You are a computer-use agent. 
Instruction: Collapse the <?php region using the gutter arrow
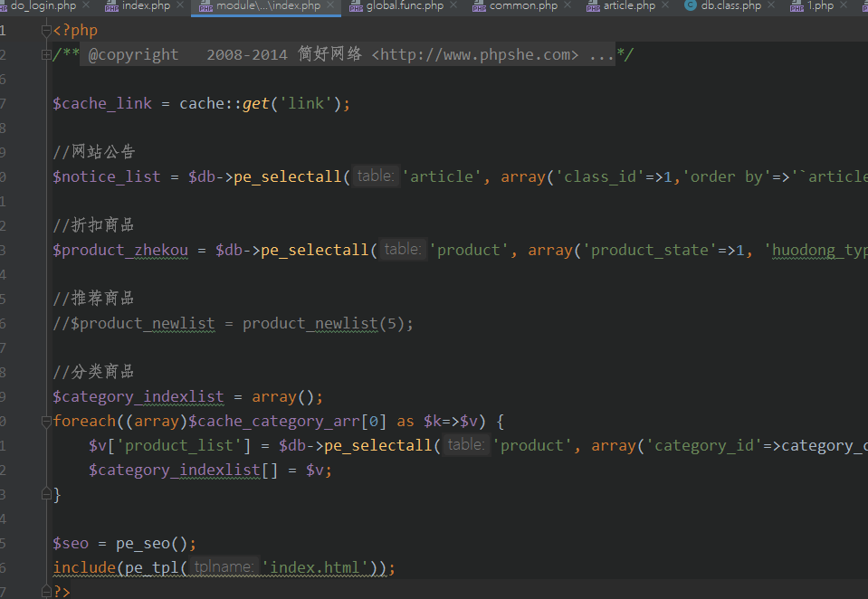(46, 30)
